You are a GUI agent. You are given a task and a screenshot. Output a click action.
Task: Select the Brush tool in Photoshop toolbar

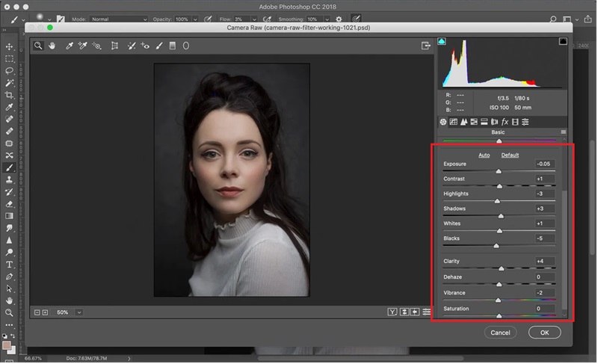pyautogui.click(x=9, y=167)
